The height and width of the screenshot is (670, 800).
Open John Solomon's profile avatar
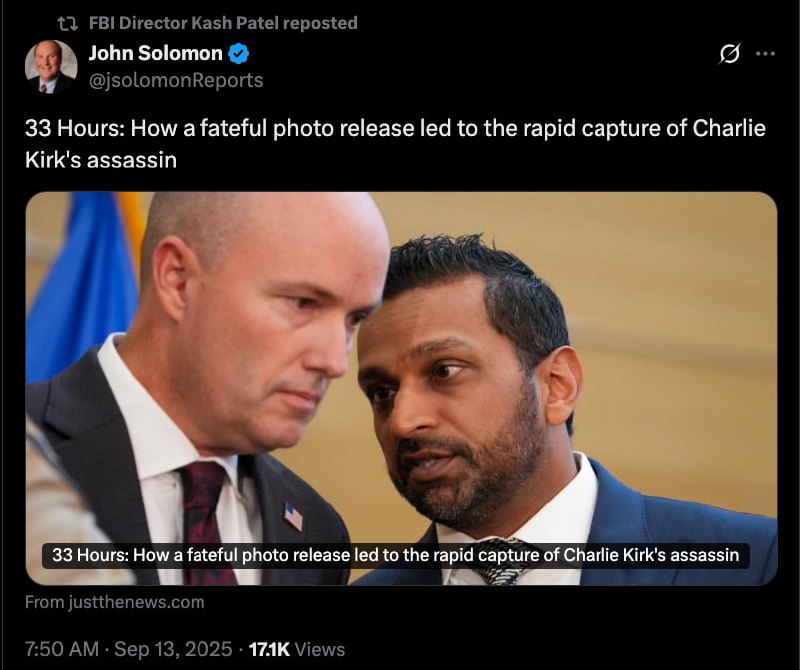tap(51, 66)
